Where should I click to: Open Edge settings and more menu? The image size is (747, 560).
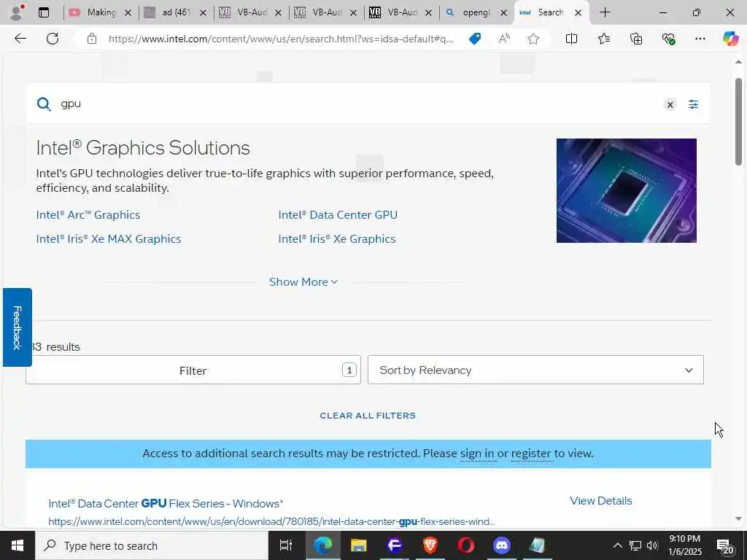(x=700, y=39)
